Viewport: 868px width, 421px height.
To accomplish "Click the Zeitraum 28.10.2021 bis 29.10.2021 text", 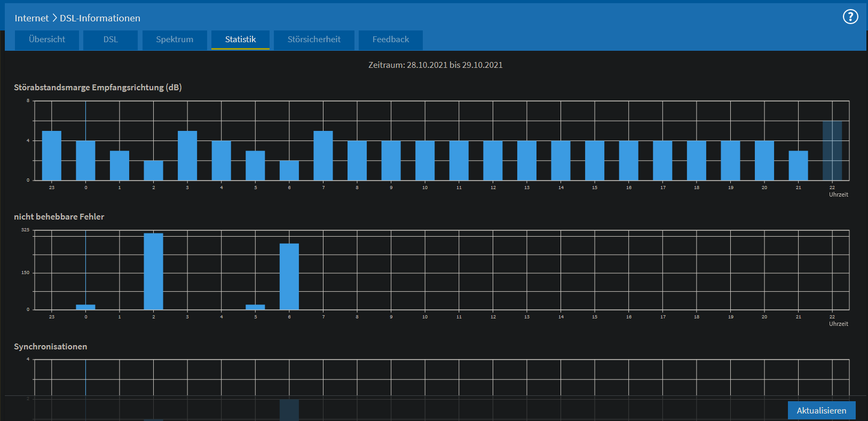I will click(x=436, y=65).
